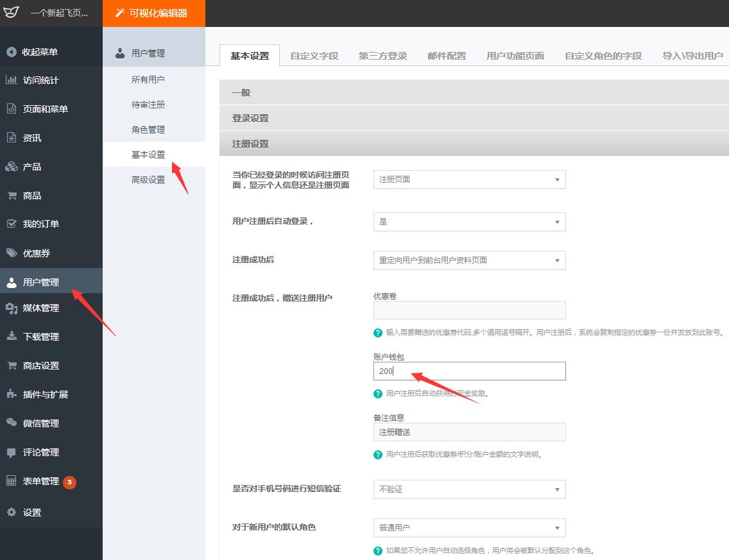
Task: Open the 不验证 SMS verification dropdown
Action: pyautogui.click(x=470, y=489)
